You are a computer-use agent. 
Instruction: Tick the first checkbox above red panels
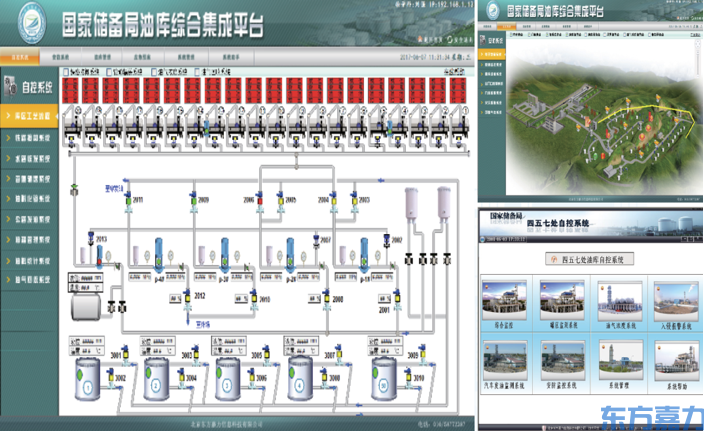point(66,72)
